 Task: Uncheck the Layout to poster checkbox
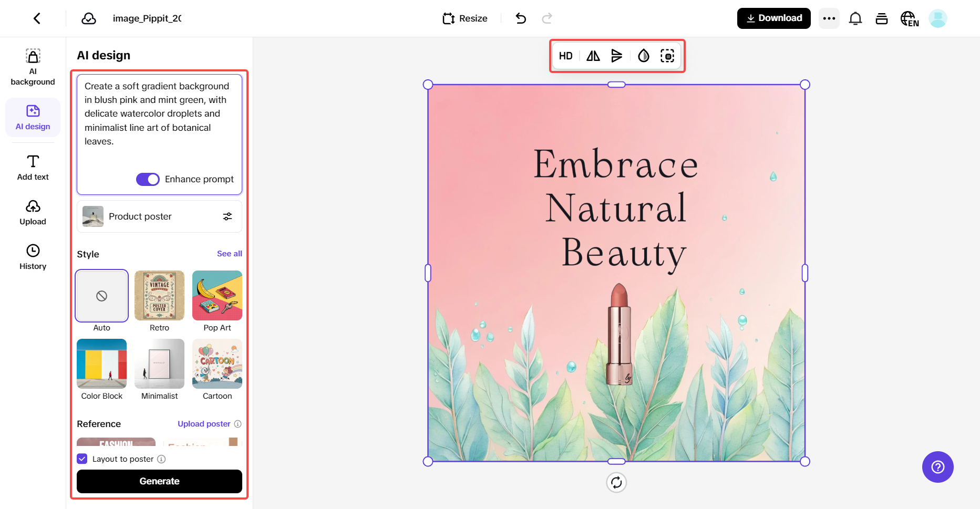coord(82,459)
